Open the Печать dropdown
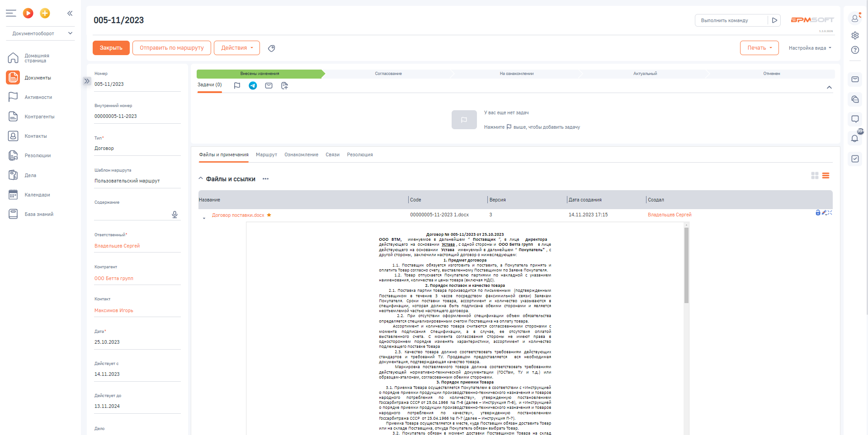This screenshot has height=435, width=868. tap(759, 48)
